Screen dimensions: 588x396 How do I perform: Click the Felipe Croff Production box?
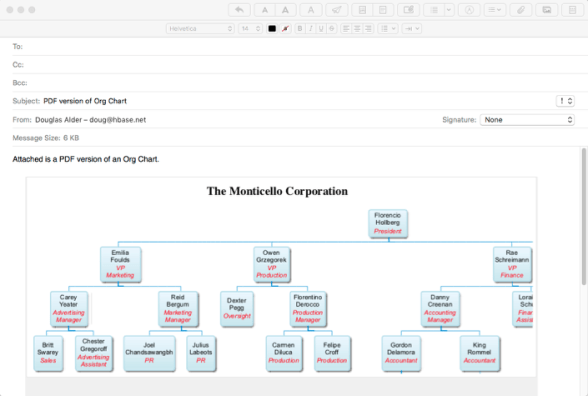(x=332, y=353)
